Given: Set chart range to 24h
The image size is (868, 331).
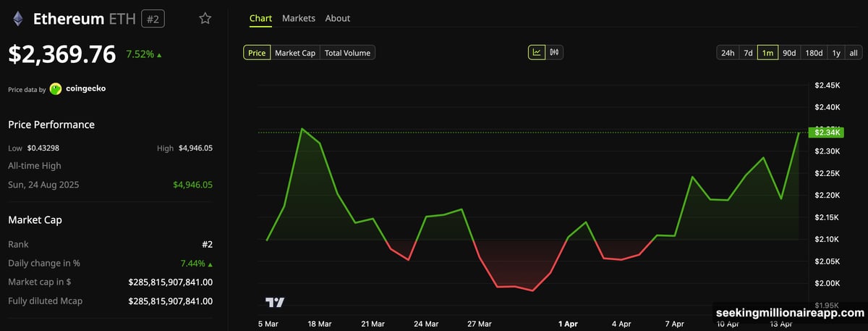Looking at the screenshot, I should (x=727, y=53).
